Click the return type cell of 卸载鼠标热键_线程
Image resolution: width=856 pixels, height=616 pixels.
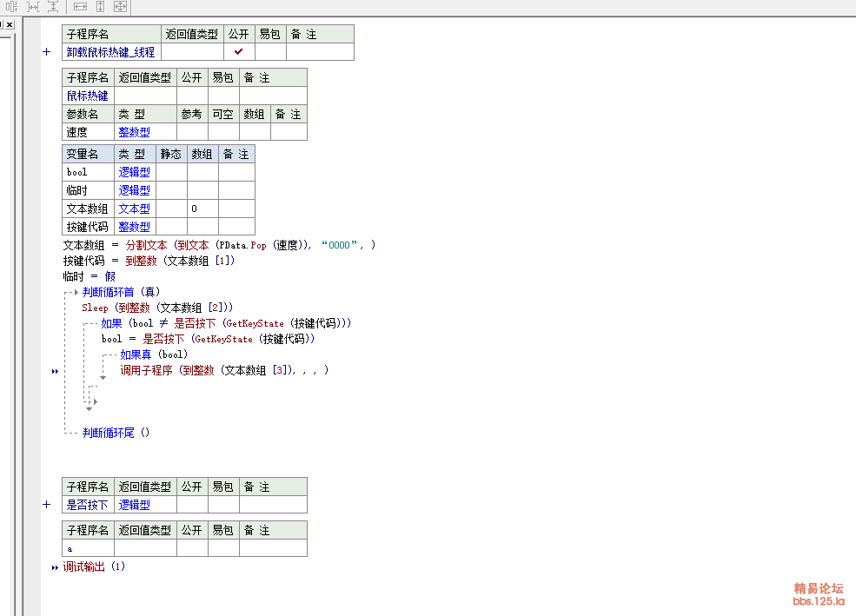[193, 52]
